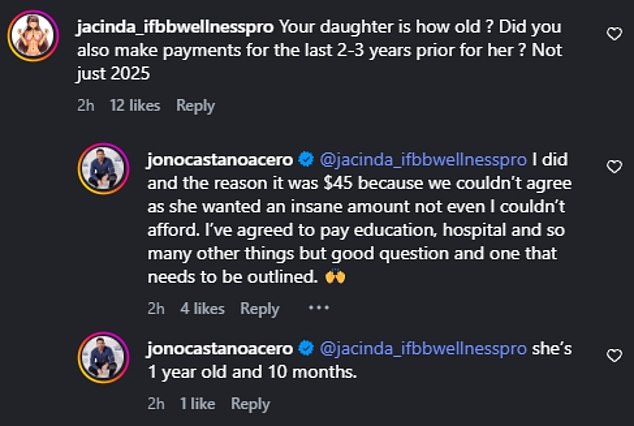This screenshot has height=426, width=634.
Task: Like the first jonocastanoacero reply with the heart
Action: tap(614, 167)
